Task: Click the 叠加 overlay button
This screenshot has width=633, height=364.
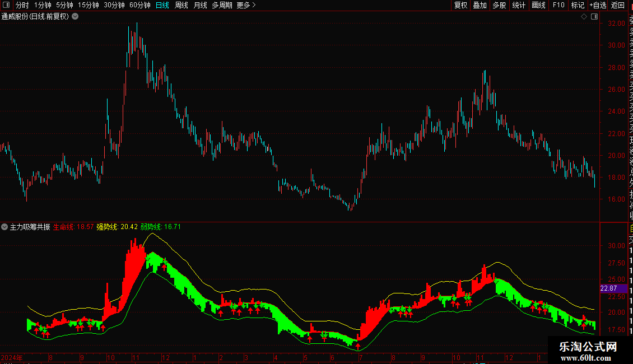Action: tap(480, 5)
